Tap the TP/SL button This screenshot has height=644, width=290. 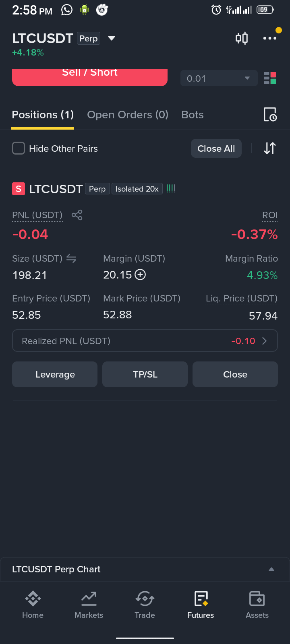coord(145,374)
